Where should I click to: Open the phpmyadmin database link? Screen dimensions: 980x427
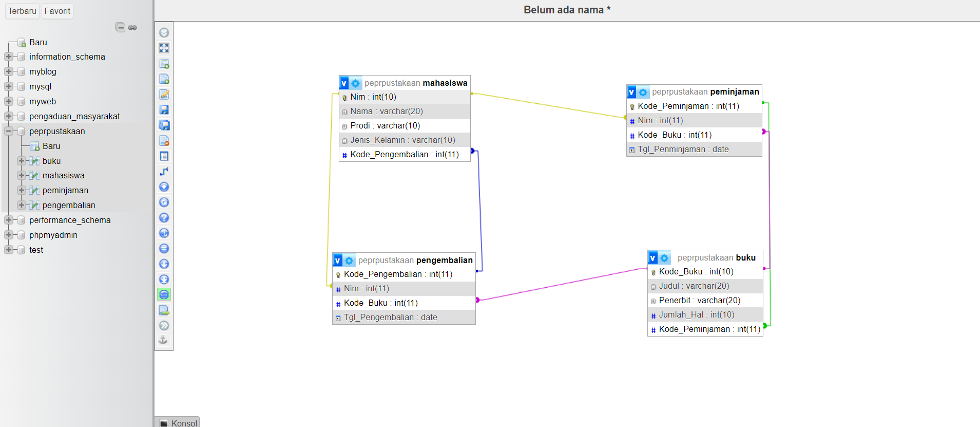point(53,235)
